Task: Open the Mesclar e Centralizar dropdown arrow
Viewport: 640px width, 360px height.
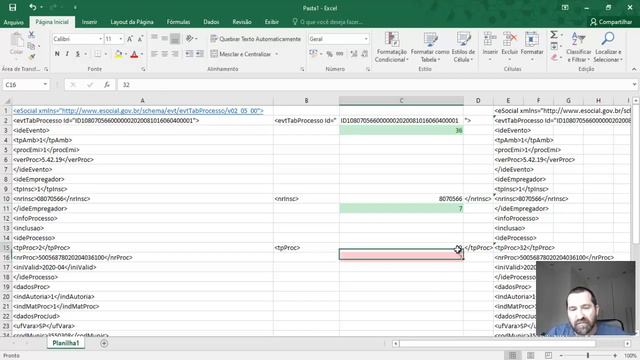Action: click(277, 54)
